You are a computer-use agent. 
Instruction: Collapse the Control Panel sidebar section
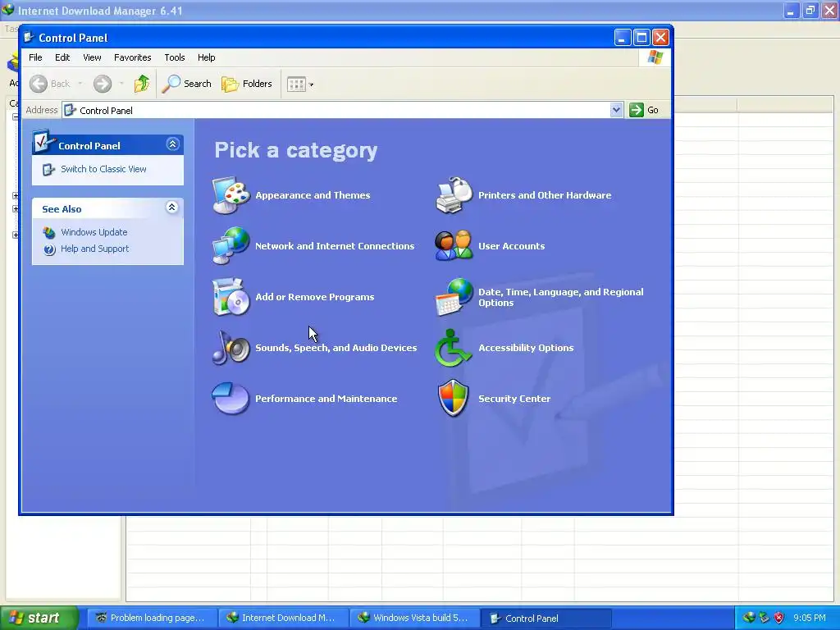[172, 144]
